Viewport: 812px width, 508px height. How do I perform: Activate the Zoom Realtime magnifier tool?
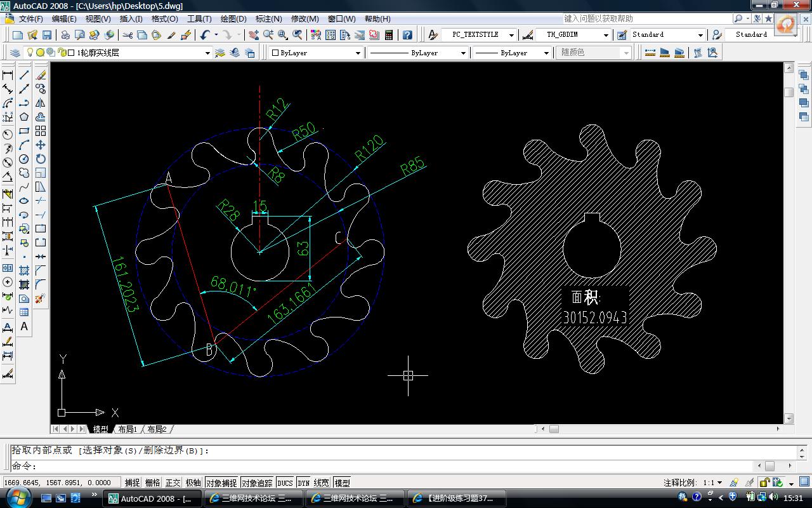coord(268,35)
